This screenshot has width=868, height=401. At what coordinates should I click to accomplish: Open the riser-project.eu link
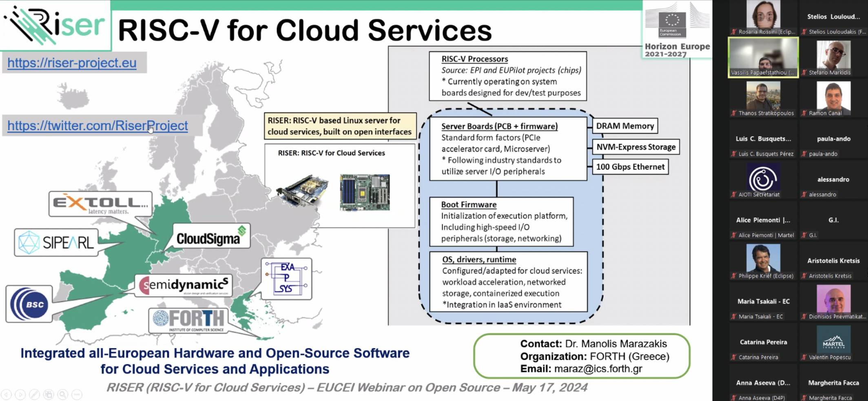72,63
